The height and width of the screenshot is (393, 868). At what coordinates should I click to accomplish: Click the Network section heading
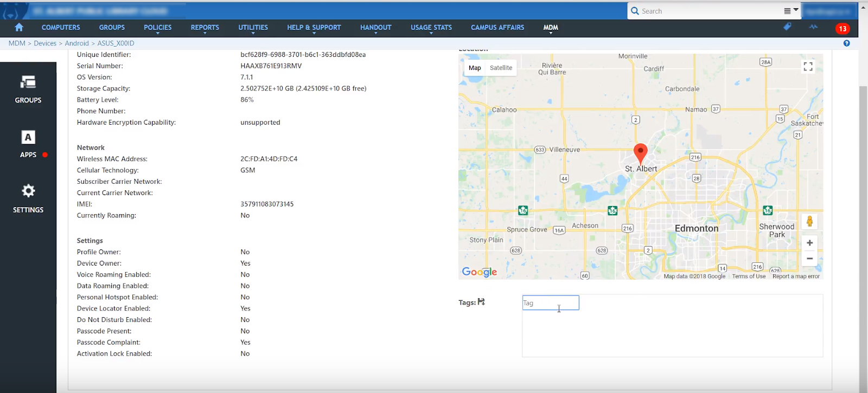(x=91, y=147)
